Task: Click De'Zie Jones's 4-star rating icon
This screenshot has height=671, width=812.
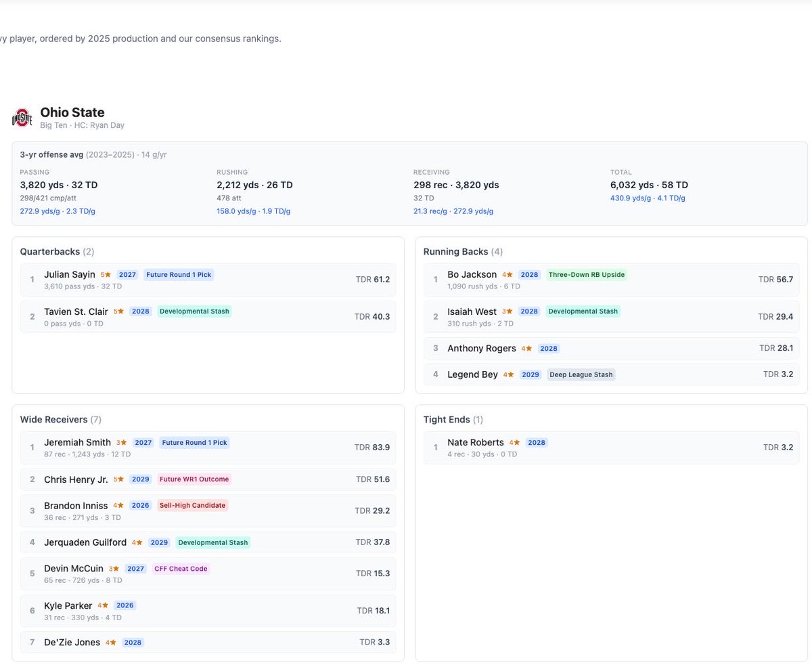Action: coord(111,643)
